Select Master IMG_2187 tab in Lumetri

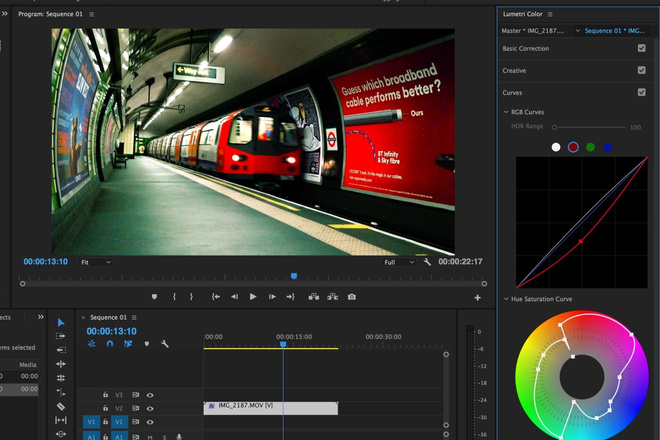(x=532, y=31)
